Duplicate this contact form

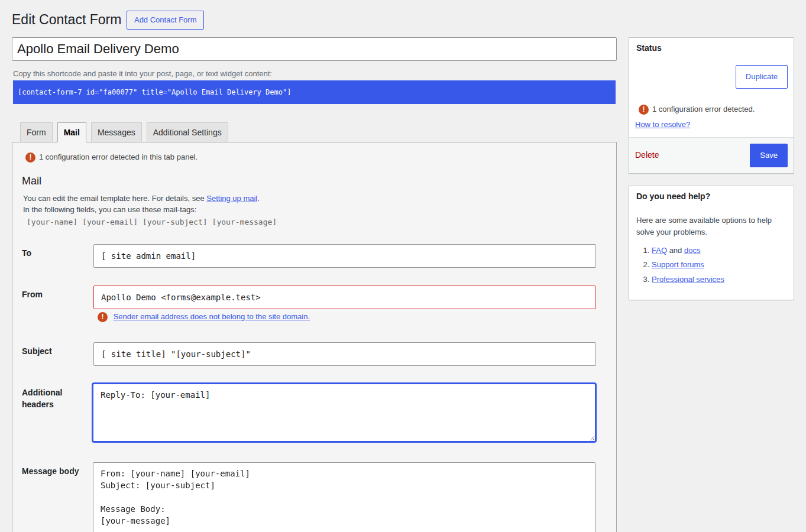pos(761,77)
